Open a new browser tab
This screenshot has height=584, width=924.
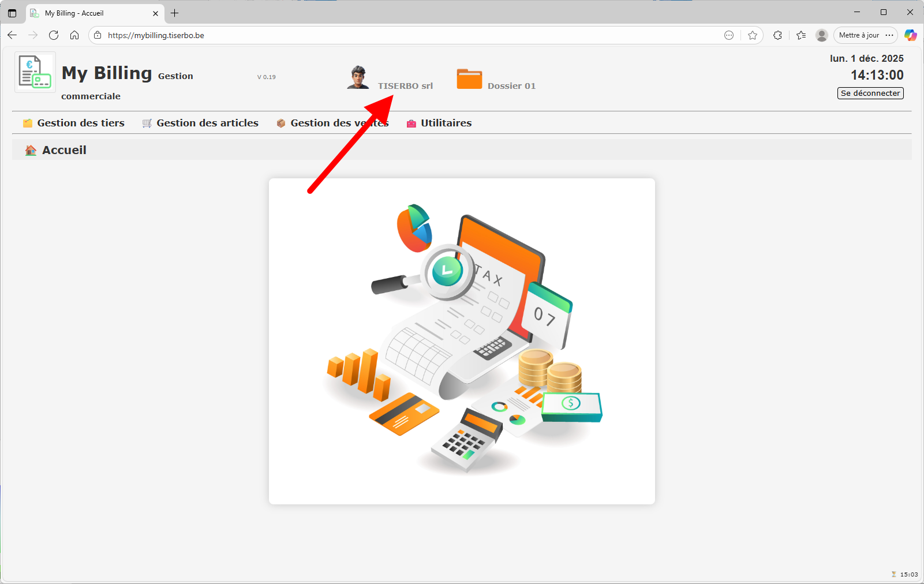coord(175,13)
